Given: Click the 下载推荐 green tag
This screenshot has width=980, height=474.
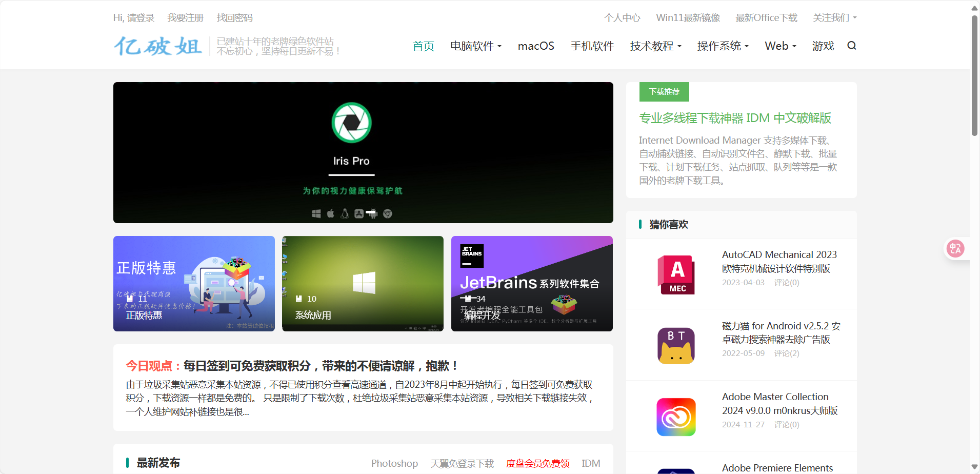Looking at the screenshot, I should coord(664,92).
